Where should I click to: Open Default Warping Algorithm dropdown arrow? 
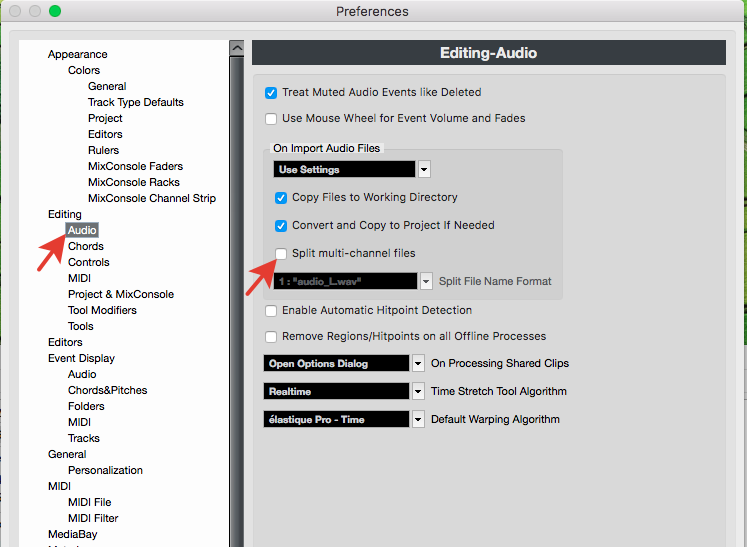[x=418, y=420]
